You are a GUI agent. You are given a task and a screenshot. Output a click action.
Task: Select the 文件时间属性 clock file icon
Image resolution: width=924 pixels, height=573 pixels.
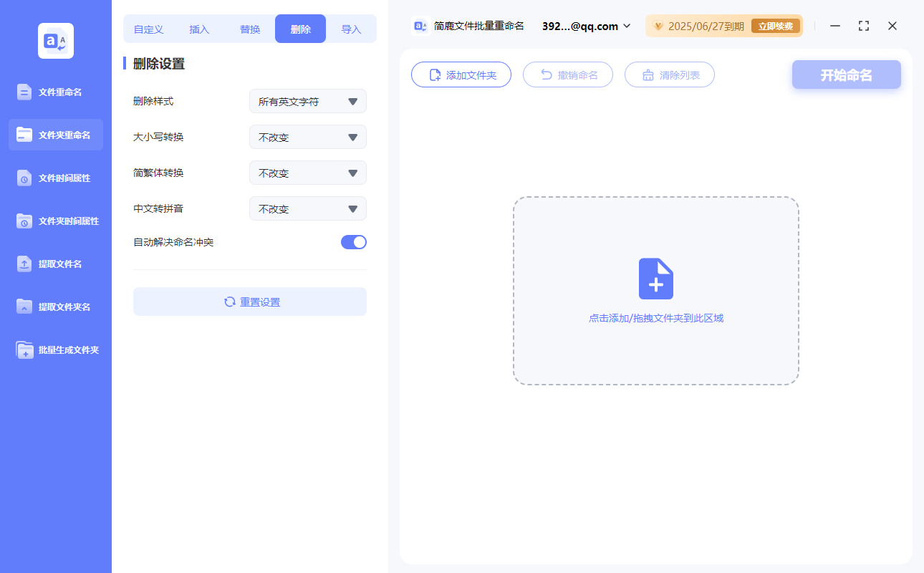(24, 178)
